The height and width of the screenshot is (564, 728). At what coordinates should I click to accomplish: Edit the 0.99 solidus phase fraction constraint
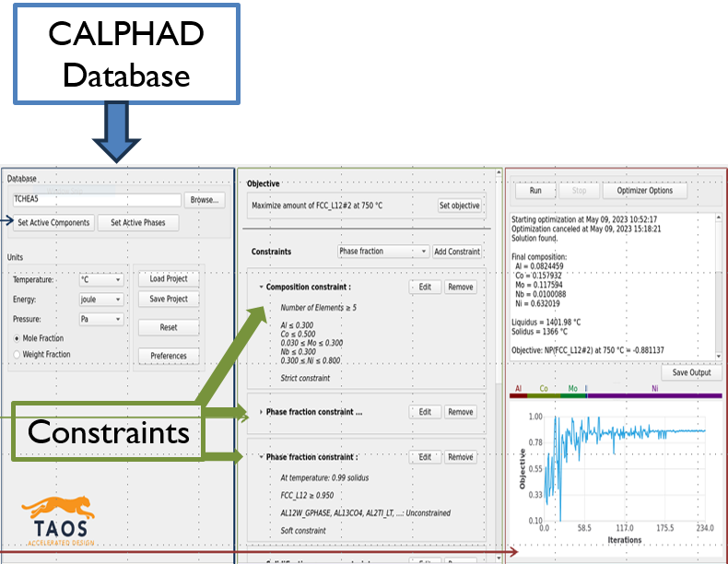click(425, 457)
